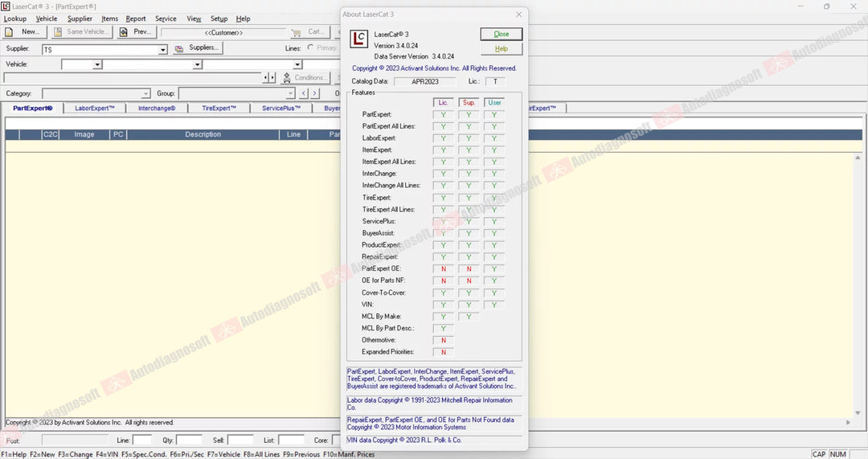Open the Report menu
Viewport: 868px width, 459px height.
pos(136,18)
